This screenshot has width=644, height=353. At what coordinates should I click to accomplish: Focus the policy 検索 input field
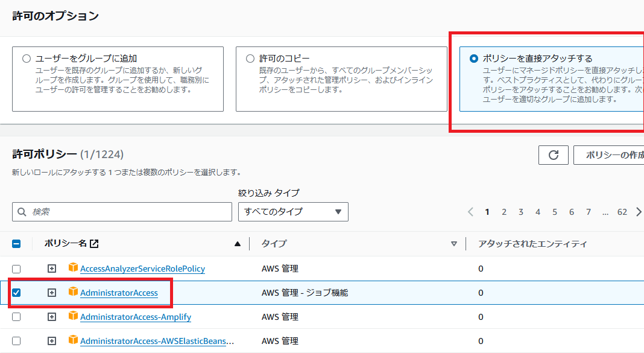[122, 212]
